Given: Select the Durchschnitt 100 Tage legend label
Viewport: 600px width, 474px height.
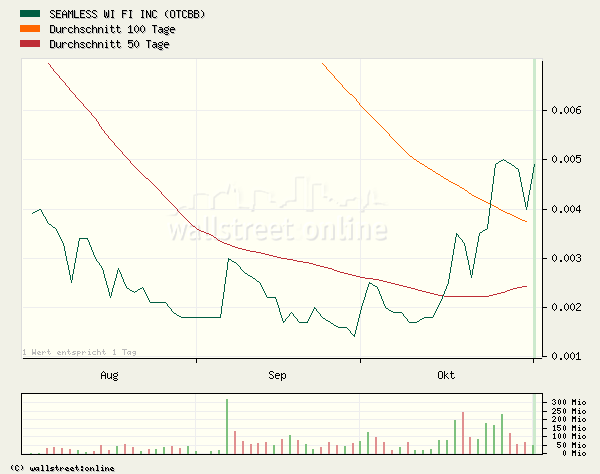Looking at the screenshot, I should click(x=110, y=29).
